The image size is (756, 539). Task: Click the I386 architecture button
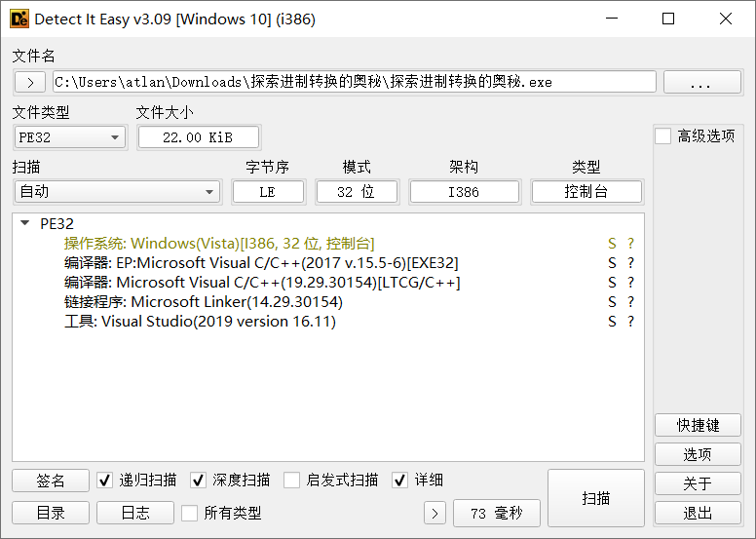pyautogui.click(x=465, y=192)
